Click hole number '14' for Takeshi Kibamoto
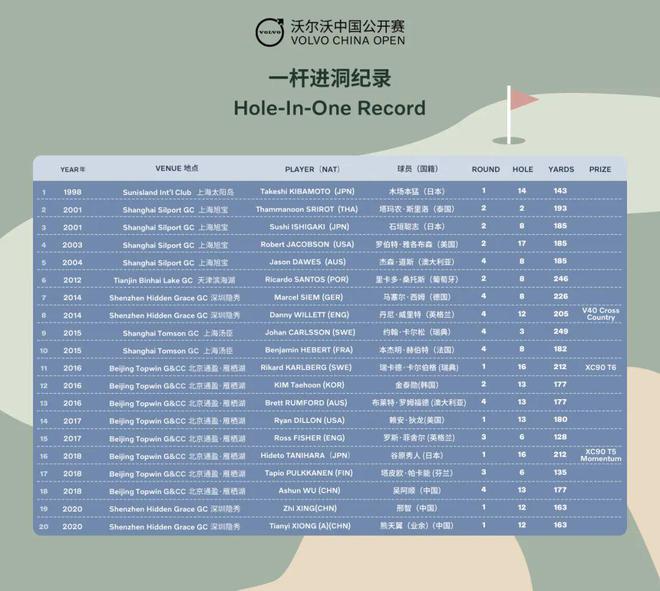This screenshot has width=660, height=591. click(522, 191)
